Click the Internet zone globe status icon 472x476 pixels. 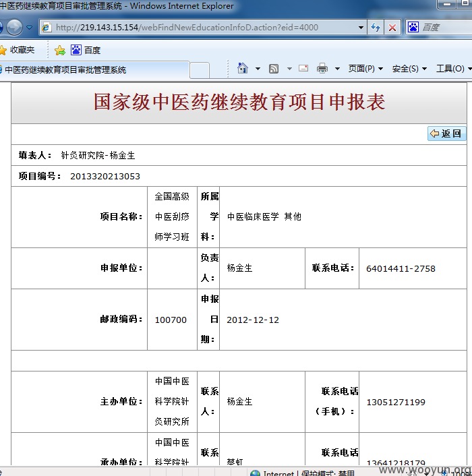pyautogui.click(x=256, y=473)
